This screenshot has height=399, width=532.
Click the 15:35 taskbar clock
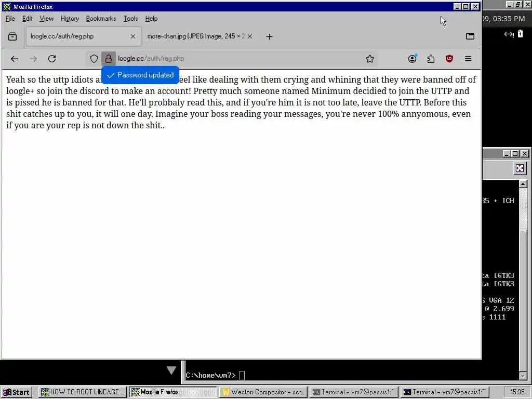click(x=517, y=392)
